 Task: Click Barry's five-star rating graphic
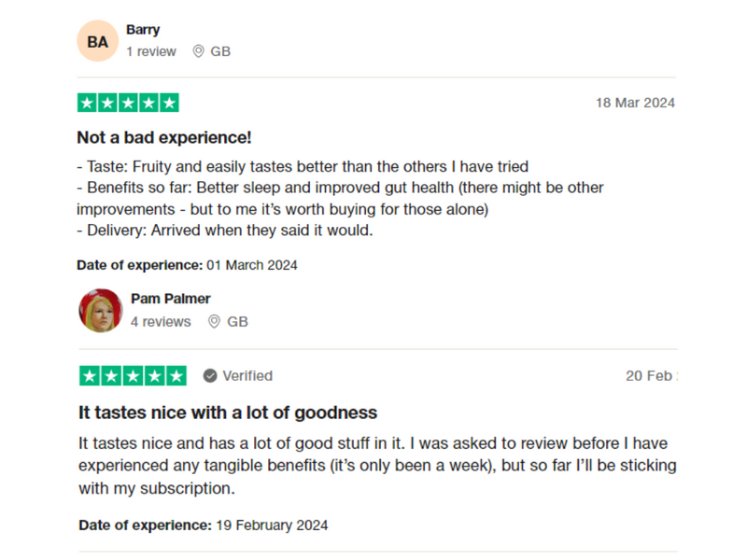tap(128, 103)
